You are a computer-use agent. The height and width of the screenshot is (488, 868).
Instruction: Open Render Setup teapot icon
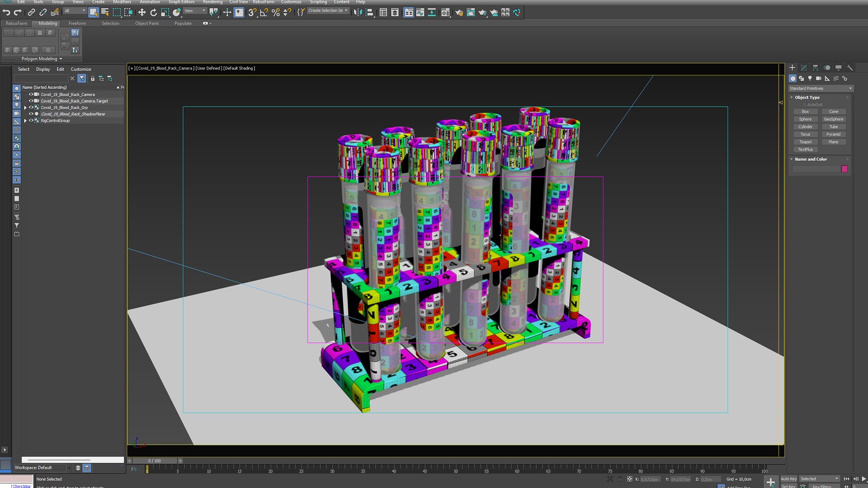pos(459,13)
